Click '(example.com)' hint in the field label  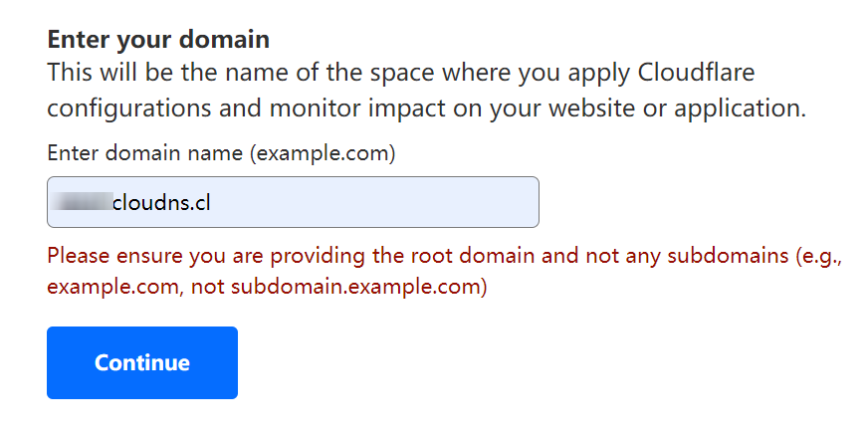coord(324,154)
